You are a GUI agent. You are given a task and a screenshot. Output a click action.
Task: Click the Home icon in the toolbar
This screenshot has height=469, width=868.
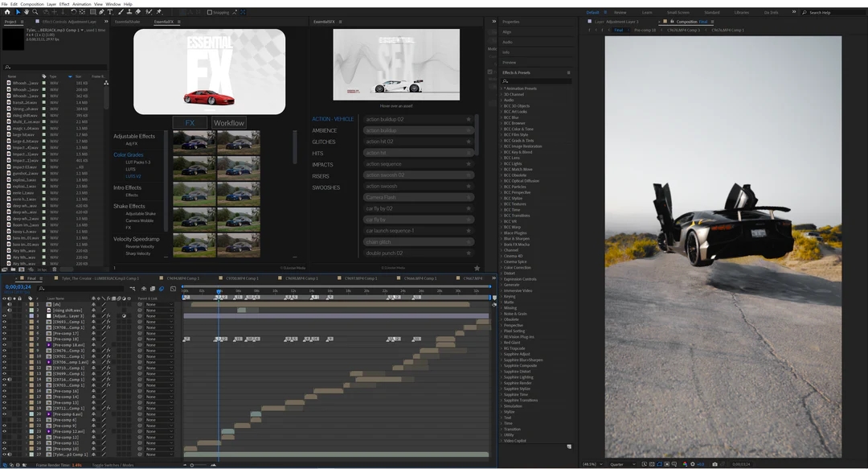7,12
